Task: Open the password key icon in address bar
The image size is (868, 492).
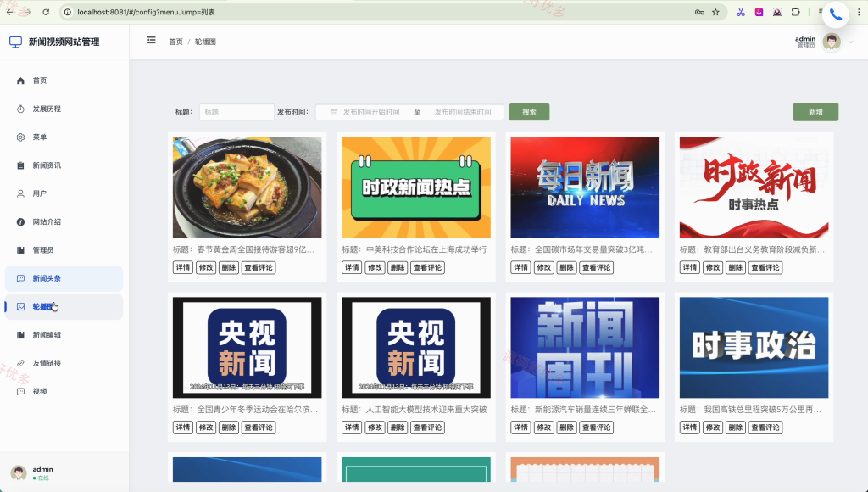Action: pyautogui.click(x=699, y=12)
